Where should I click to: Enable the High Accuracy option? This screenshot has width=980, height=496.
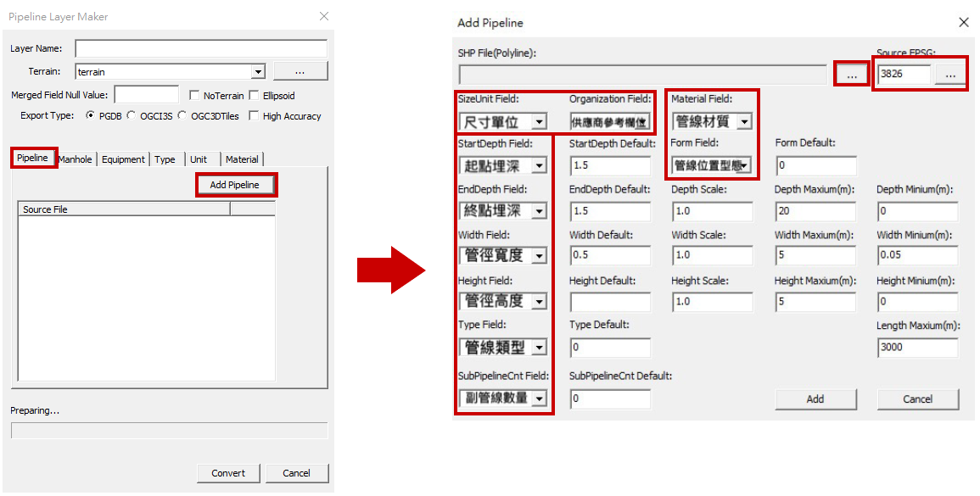[x=254, y=115]
